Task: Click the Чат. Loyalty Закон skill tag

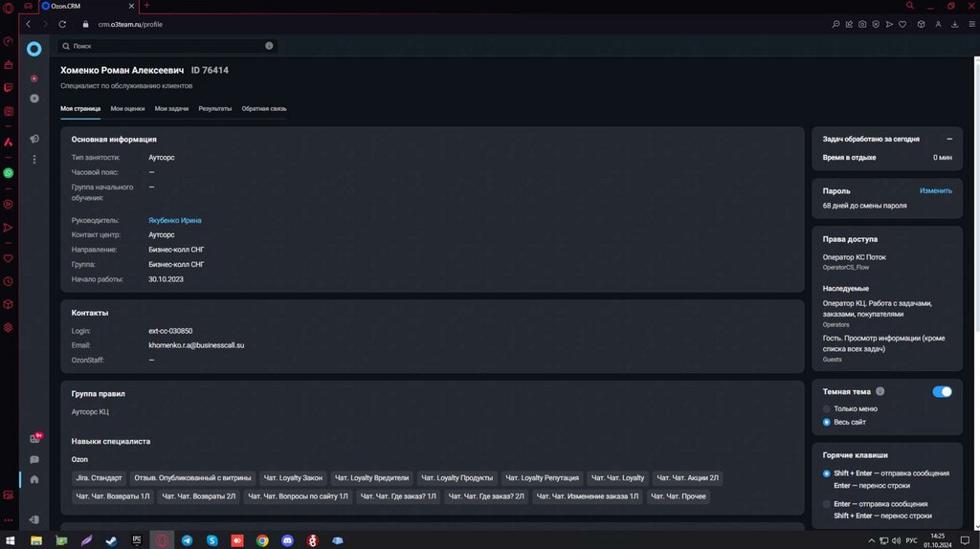Action: [293, 478]
